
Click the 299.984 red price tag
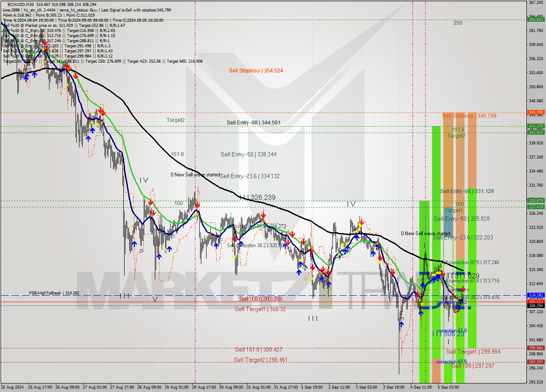536,348
